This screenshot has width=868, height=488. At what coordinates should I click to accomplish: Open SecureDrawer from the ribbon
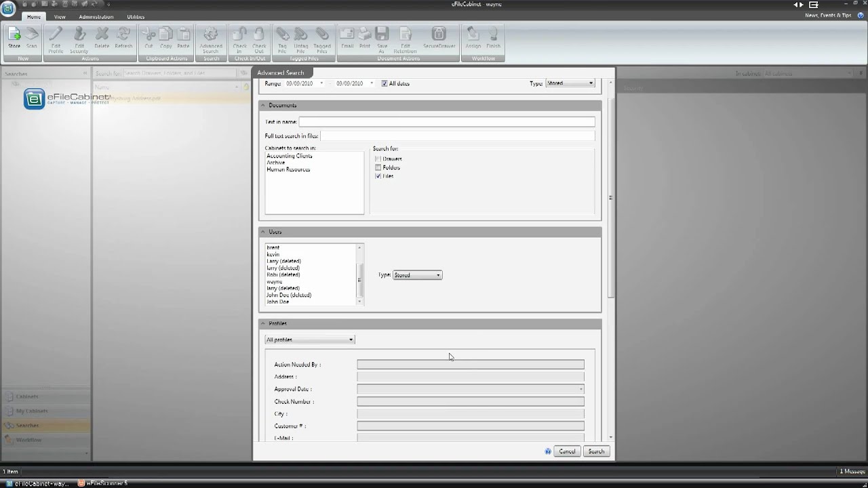(x=439, y=38)
